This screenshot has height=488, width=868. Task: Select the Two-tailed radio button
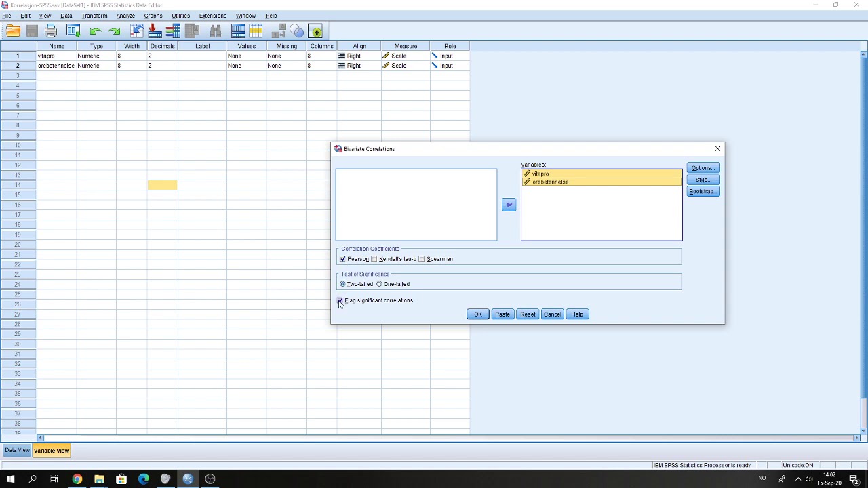coord(342,284)
